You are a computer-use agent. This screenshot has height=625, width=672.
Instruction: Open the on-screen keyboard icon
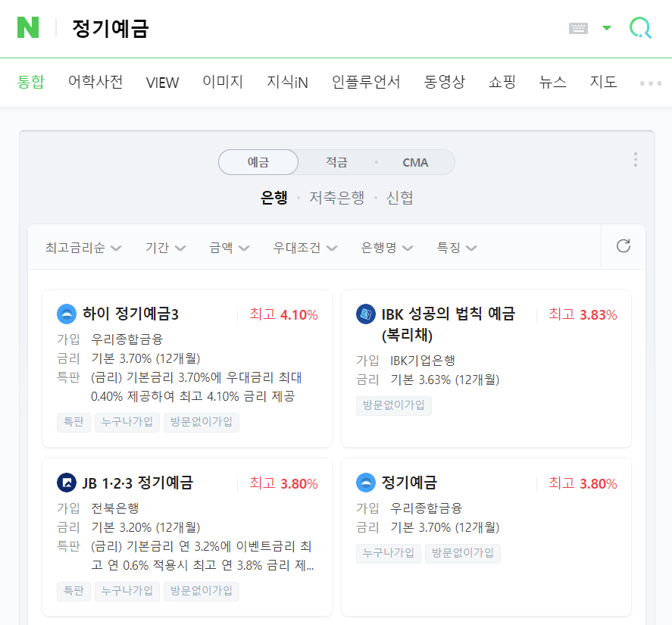tap(578, 28)
